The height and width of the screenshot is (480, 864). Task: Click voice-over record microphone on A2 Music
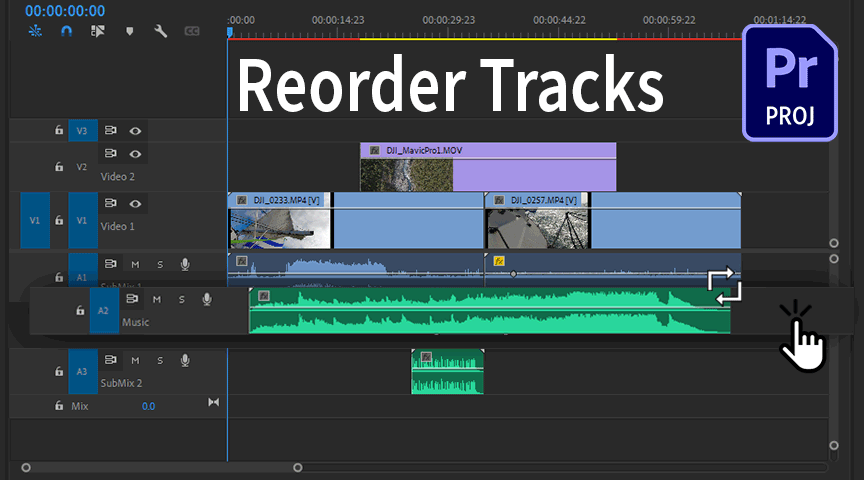pyautogui.click(x=206, y=299)
